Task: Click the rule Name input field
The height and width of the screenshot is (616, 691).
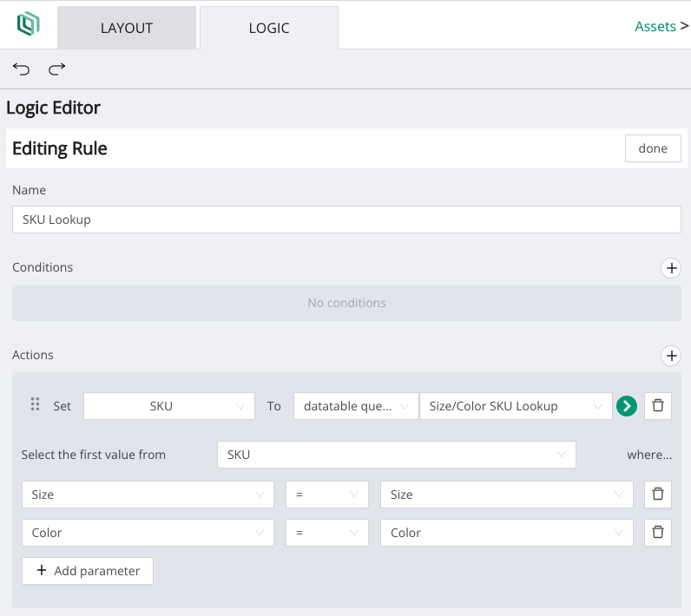Action: pyautogui.click(x=346, y=220)
